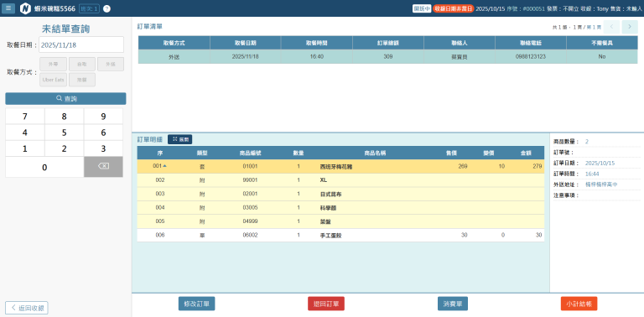Open the hamburger menu in the header
Viewport: 644px width, 317px height.
(x=8, y=8)
